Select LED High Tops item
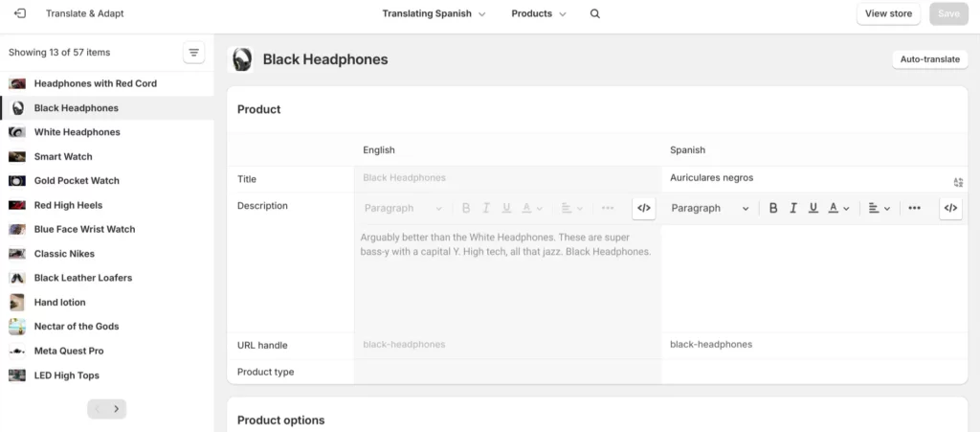Viewport: 980px width, 432px height. coord(107,375)
